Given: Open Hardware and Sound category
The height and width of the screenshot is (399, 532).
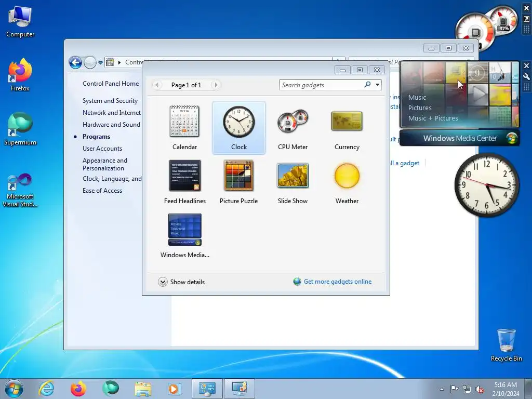Looking at the screenshot, I should [111, 125].
